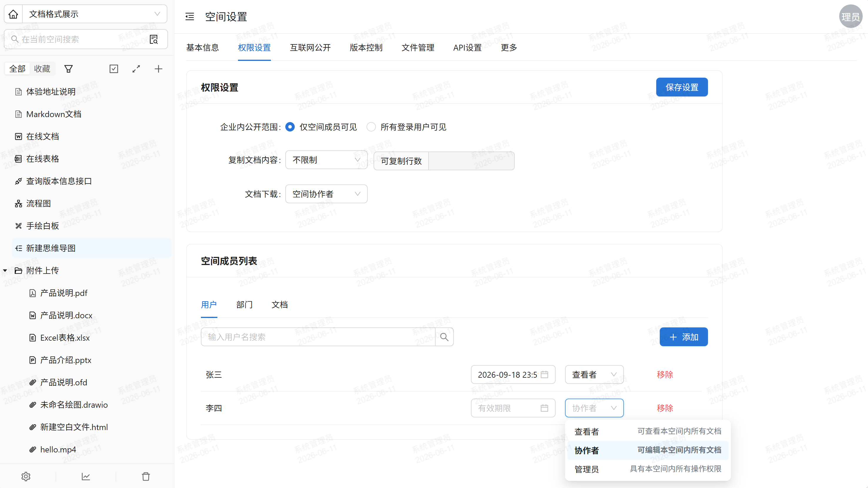Open 未命名绘图.drawio in the tree
Viewport: 868px width, 488px height.
pos(74,405)
